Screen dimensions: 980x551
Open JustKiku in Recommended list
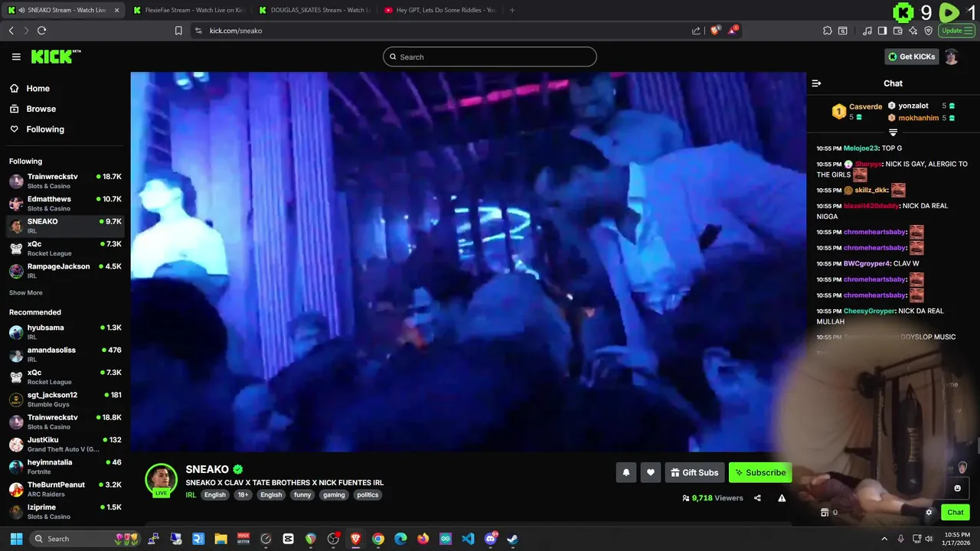point(65,445)
